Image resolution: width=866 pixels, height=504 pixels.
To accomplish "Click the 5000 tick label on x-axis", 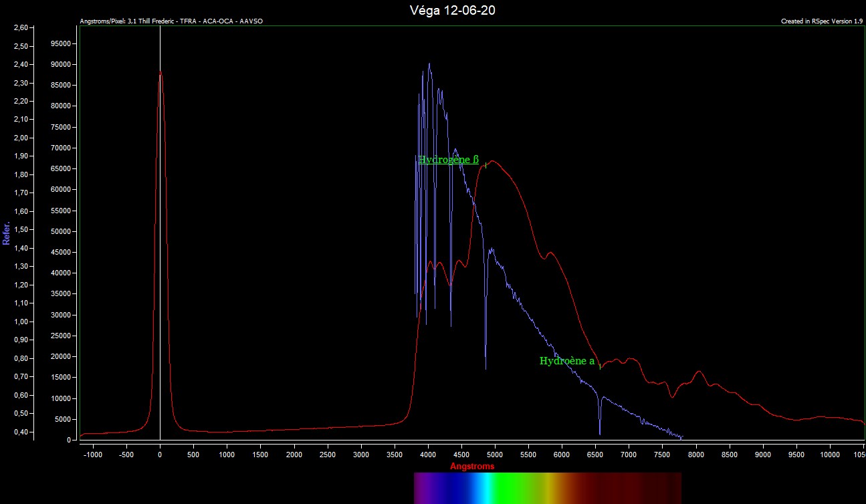I will click(495, 454).
